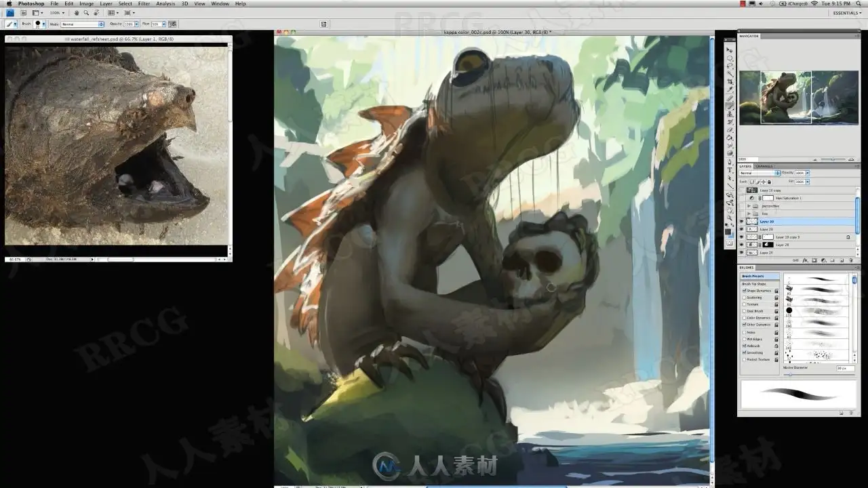Select the Move tool in toolbox
The width and height of the screenshot is (868, 488).
(x=730, y=51)
